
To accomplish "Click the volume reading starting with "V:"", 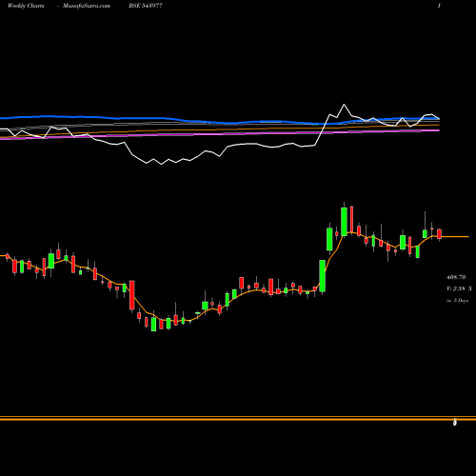I will pyautogui.click(x=459, y=288).
